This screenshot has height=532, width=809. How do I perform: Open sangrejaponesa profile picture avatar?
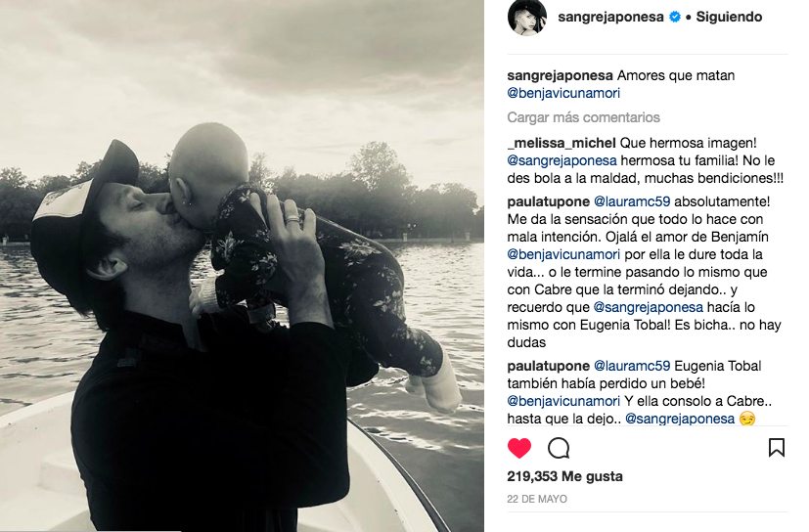pos(526,18)
